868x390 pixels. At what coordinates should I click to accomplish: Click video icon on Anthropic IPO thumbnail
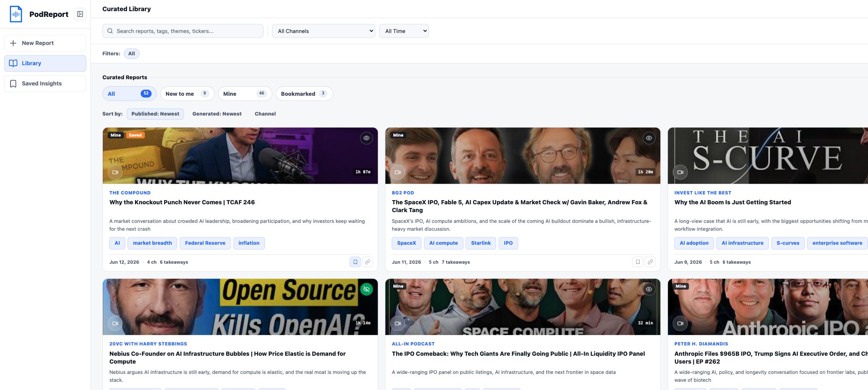(680, 323)
